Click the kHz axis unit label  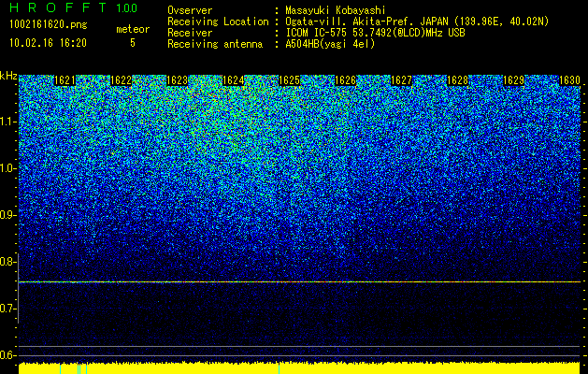tap(8, 76)
